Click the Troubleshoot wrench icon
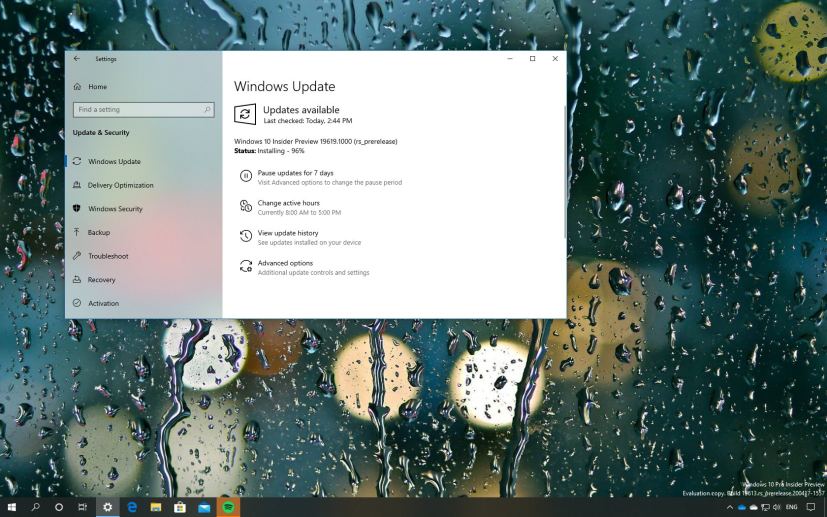The height and width of the screenshot is (517, 827). point(77,256)
